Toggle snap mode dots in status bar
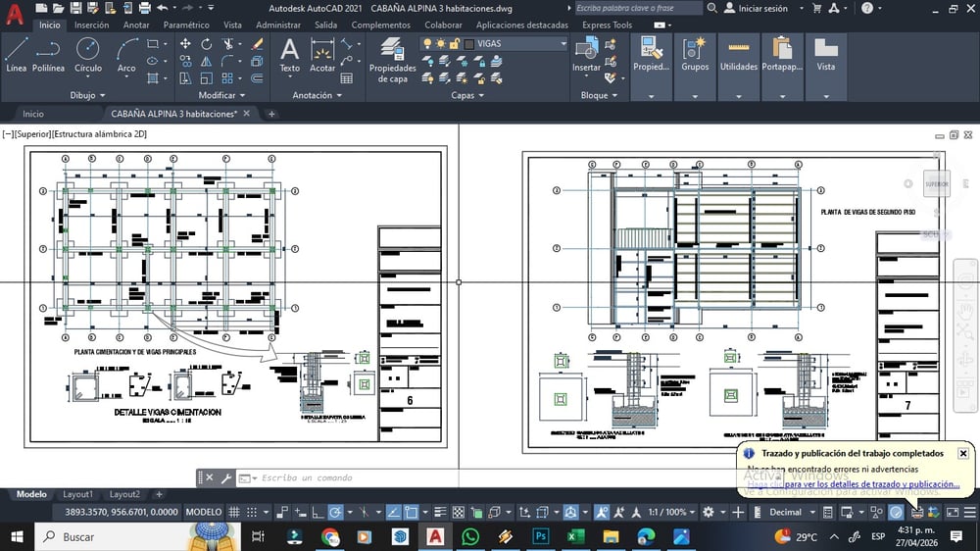 [x=252, y=512]
